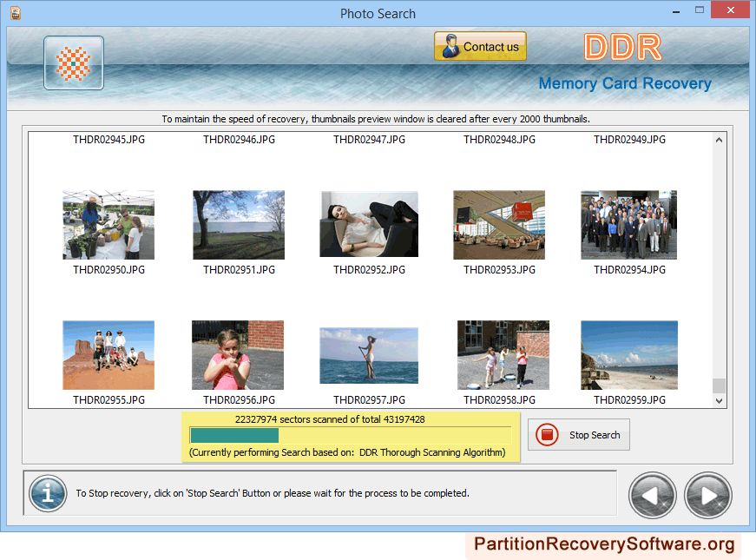
Task: Click the Stop recovery instruction text
Action: tap(273, 493)
